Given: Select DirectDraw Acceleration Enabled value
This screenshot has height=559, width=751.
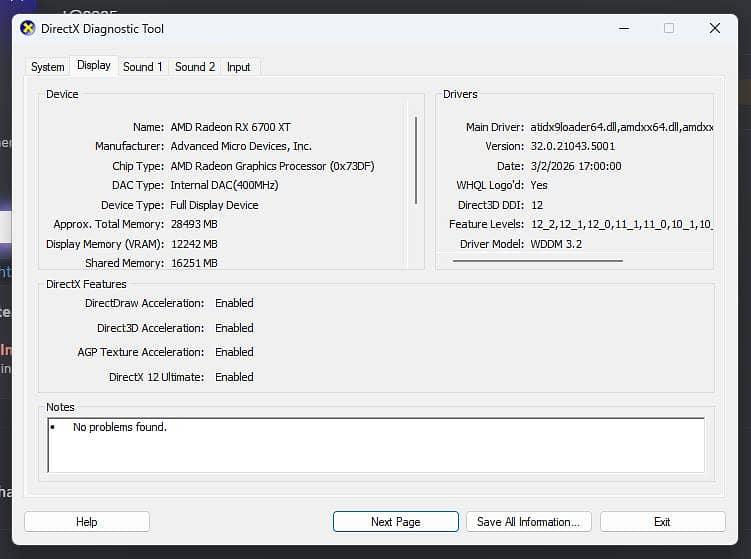Looking at the screenshot, I should 234,303.
